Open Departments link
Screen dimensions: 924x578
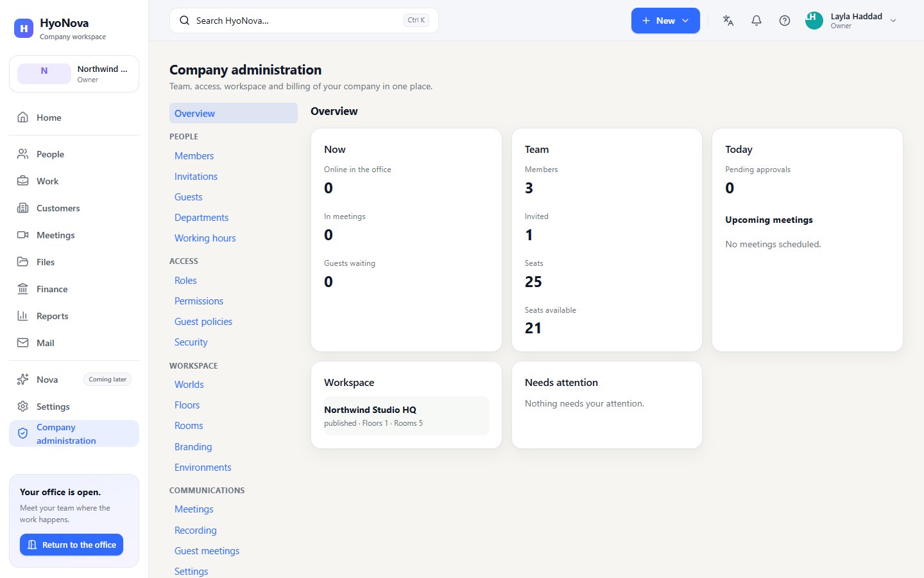201,218
